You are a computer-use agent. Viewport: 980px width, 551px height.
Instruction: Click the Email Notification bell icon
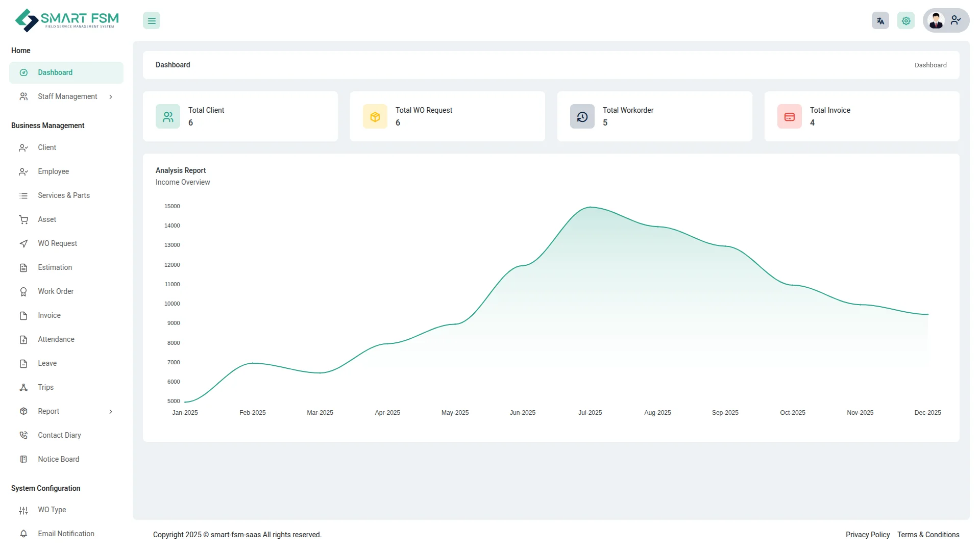pyautogui.click(x=23, y=534)
